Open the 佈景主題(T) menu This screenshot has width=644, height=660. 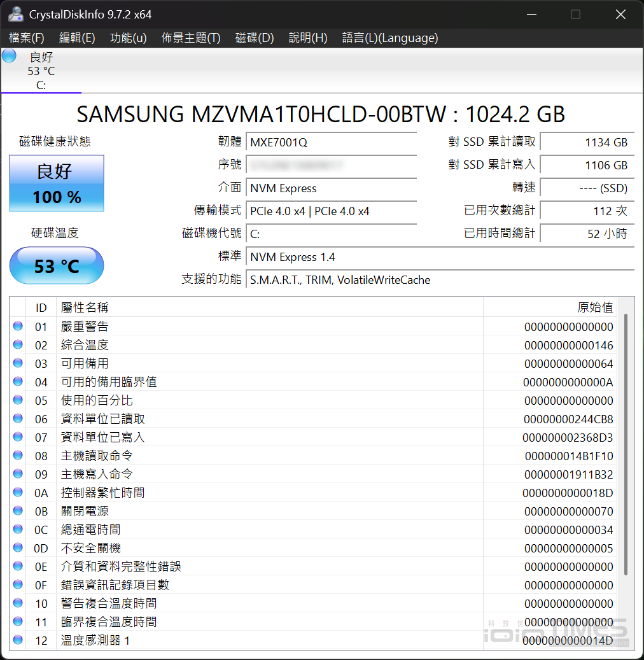(x=191, y=38)
